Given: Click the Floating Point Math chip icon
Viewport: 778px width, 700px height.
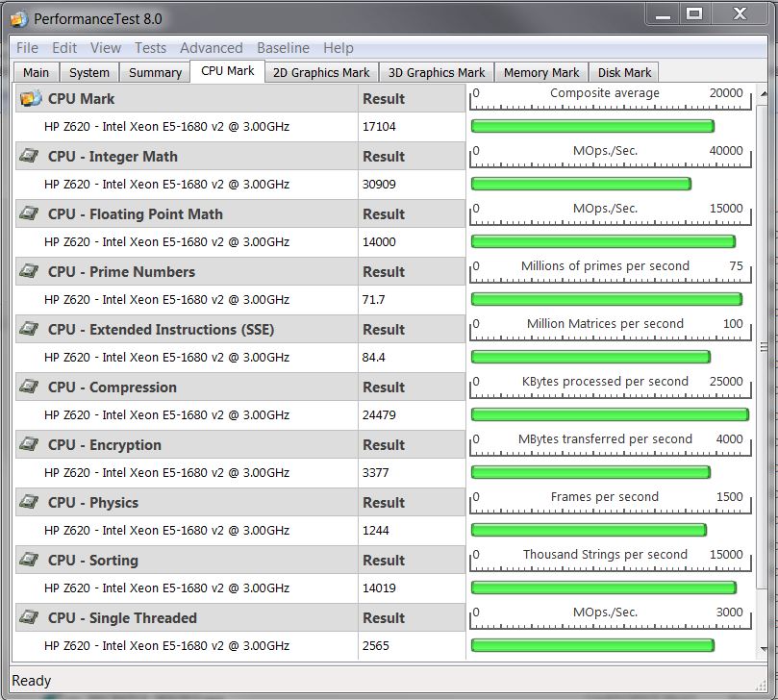Looking at the screenshot, I should click(29, 213).
